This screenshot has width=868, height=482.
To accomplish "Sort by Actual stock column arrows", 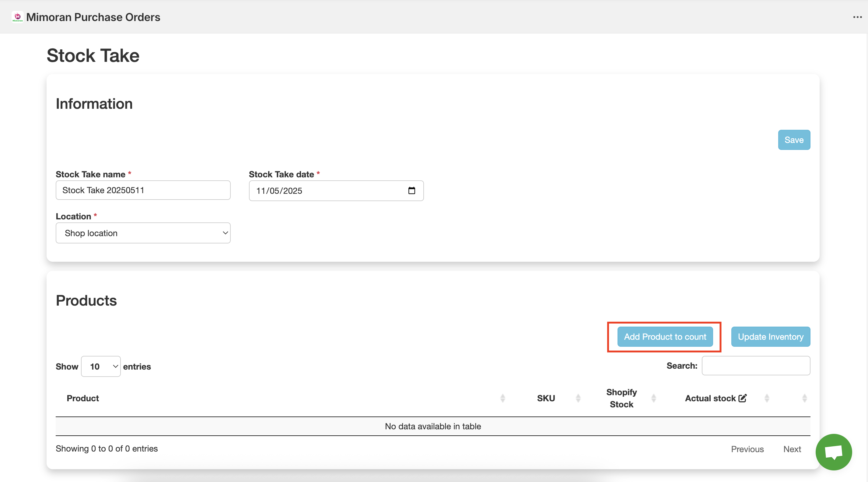I will pos(767,398).
